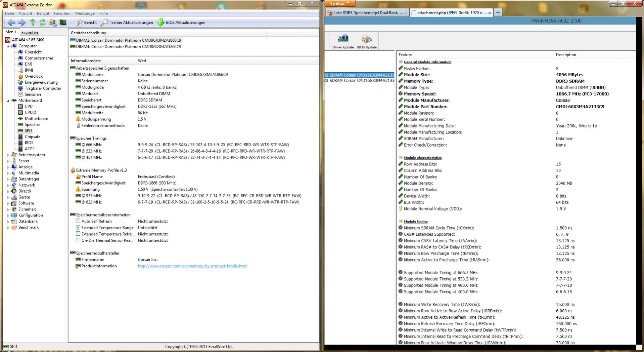Click BIOS Aktualisierungen in toolbar
This screenshot has height=352, width=644.
pyautogui.click(x=181, y=23)
